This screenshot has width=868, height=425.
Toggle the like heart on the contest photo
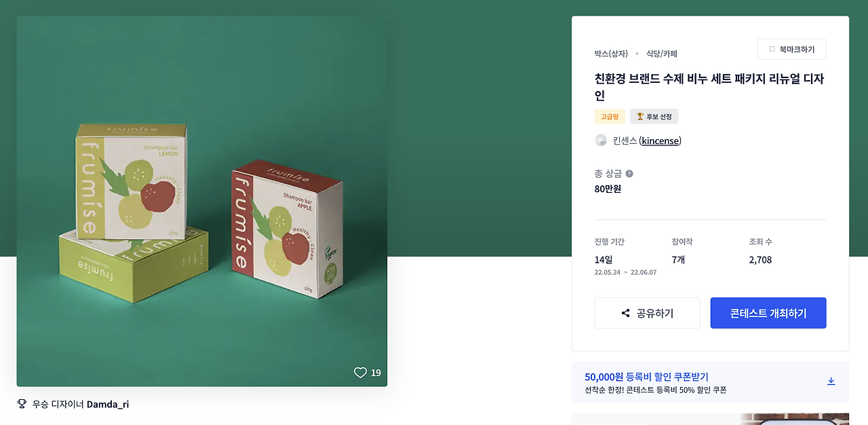[x=360, y=372]
